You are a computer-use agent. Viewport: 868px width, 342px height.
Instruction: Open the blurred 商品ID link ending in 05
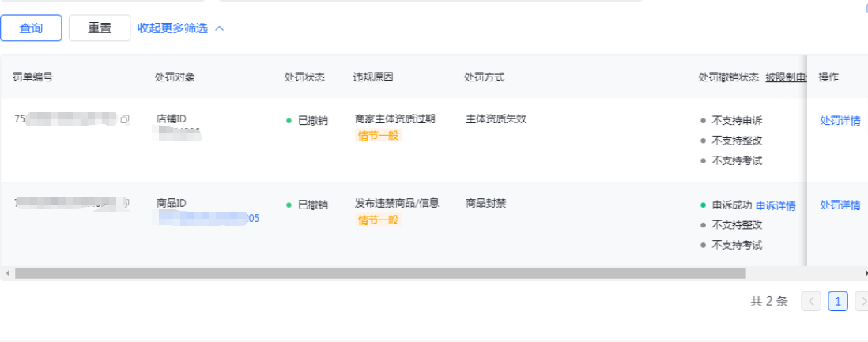pyautogui.click(x=209, y=219)
